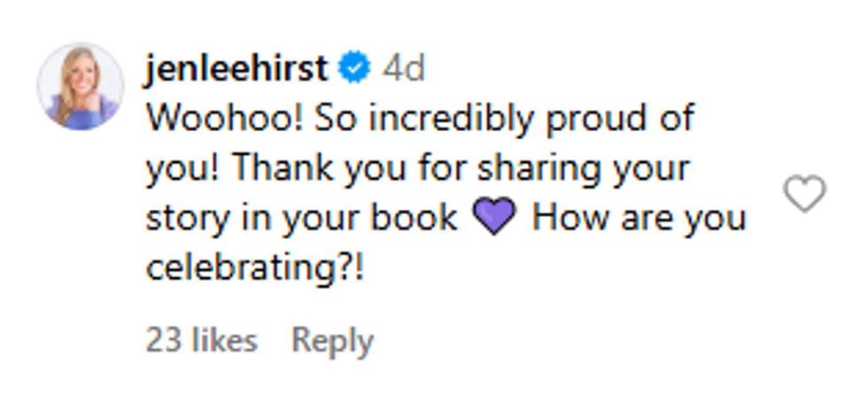Click the word How in the comment

pos(569,219)
